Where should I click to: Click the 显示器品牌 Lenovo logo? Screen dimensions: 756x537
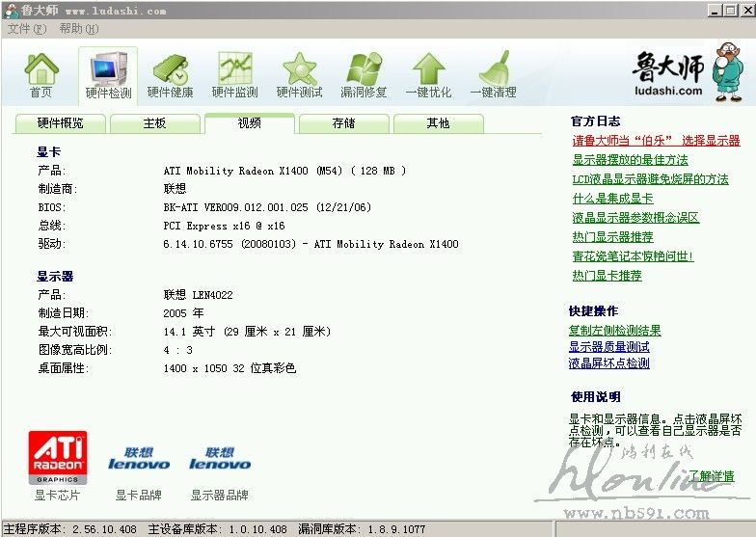coord(220,458)
